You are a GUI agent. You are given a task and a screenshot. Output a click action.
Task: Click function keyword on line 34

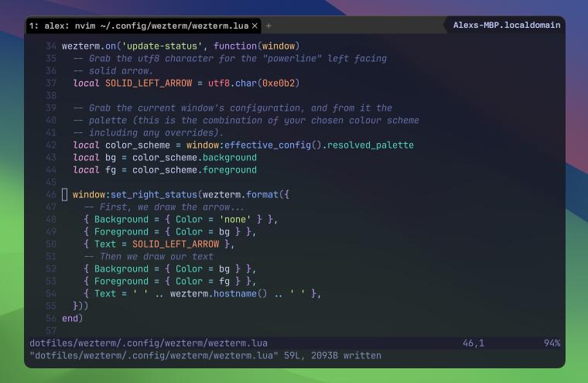(235, 46)
